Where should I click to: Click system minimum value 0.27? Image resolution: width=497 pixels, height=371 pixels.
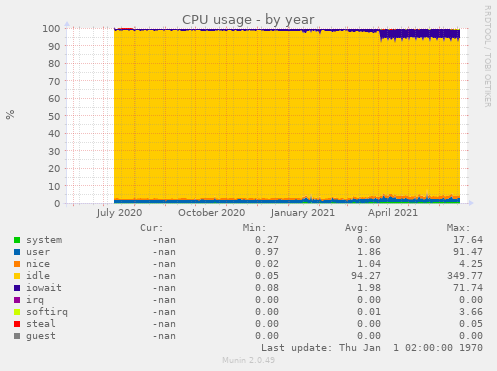[x=267, y=240]
